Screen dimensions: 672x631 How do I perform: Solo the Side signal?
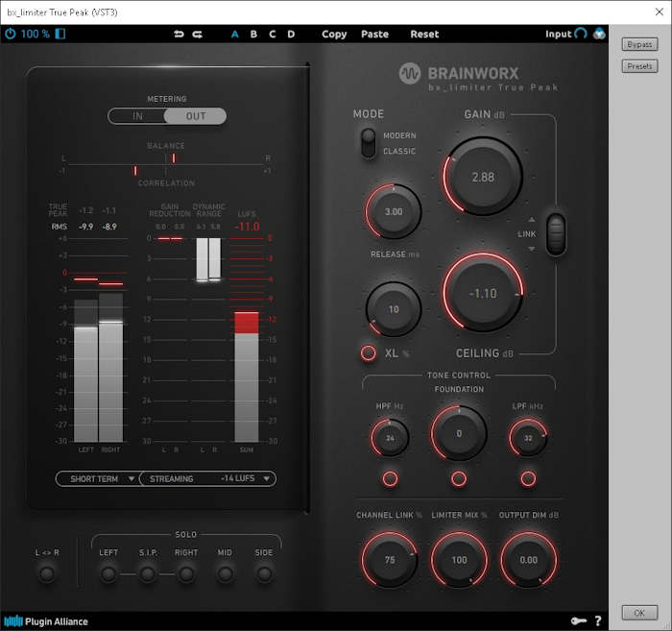(x=264, y=573)
